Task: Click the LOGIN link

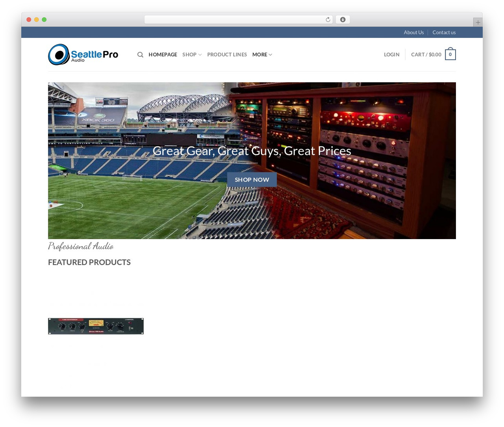Action: pos(392,55)
